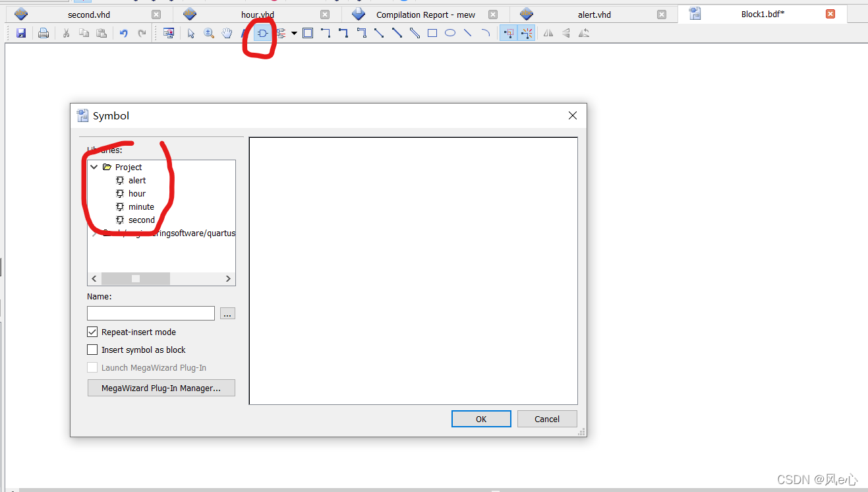Select the minute symbol in Project

[x=141, y=206]
